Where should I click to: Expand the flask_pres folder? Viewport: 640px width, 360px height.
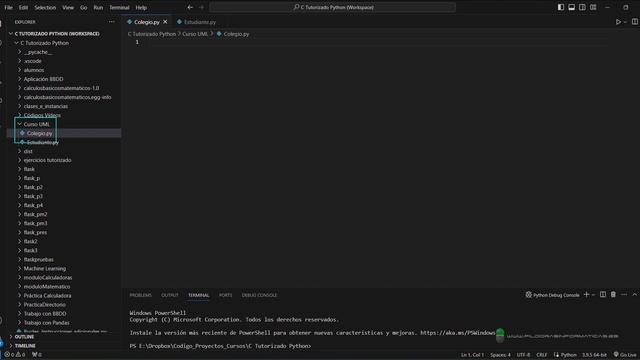pos(35,232)
